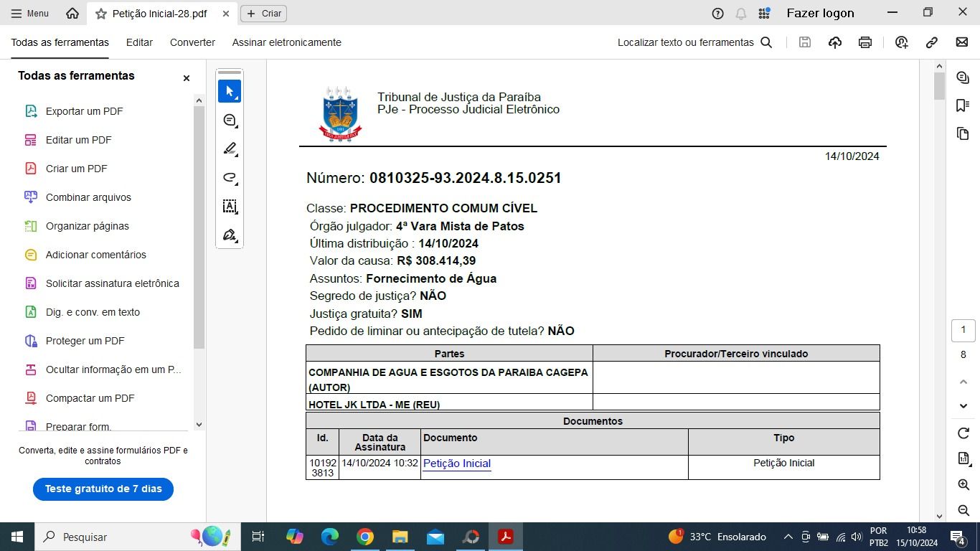Click tools panel scrollbar down arrow

[199, 425]
